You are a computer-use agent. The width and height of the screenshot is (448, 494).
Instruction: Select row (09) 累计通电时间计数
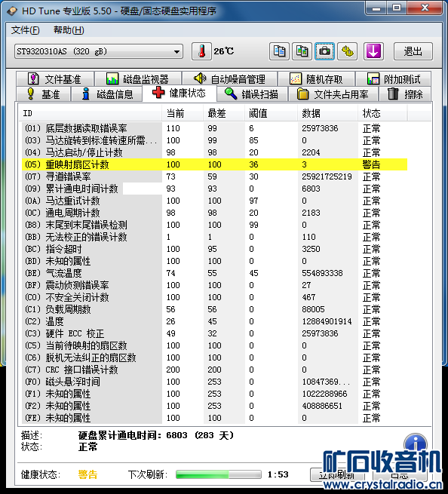coord(214,189)
